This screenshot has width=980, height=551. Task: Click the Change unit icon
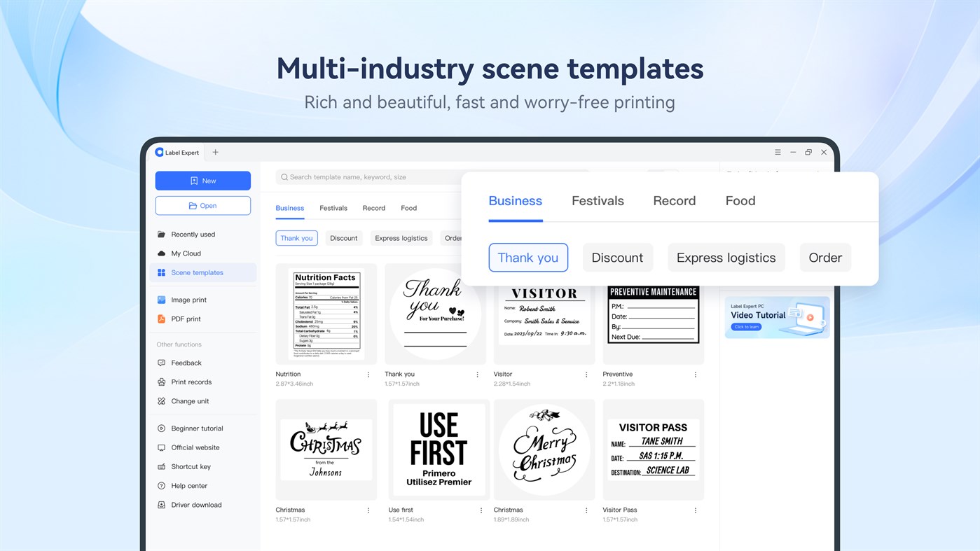[162, 401]
